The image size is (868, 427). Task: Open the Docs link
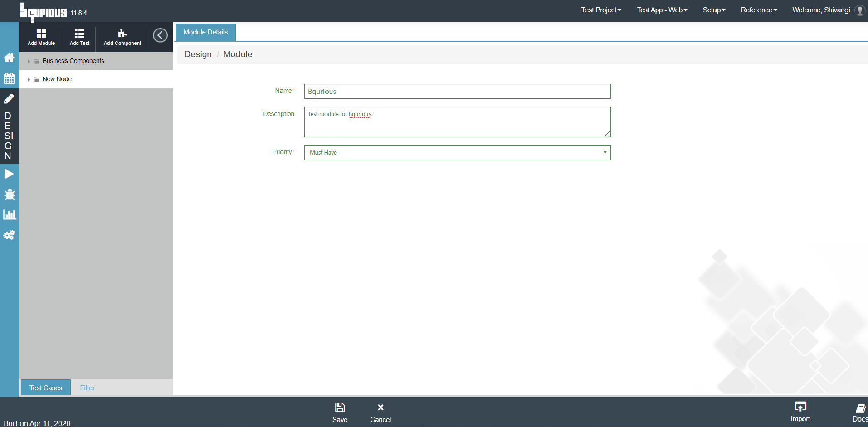[859, 413]
